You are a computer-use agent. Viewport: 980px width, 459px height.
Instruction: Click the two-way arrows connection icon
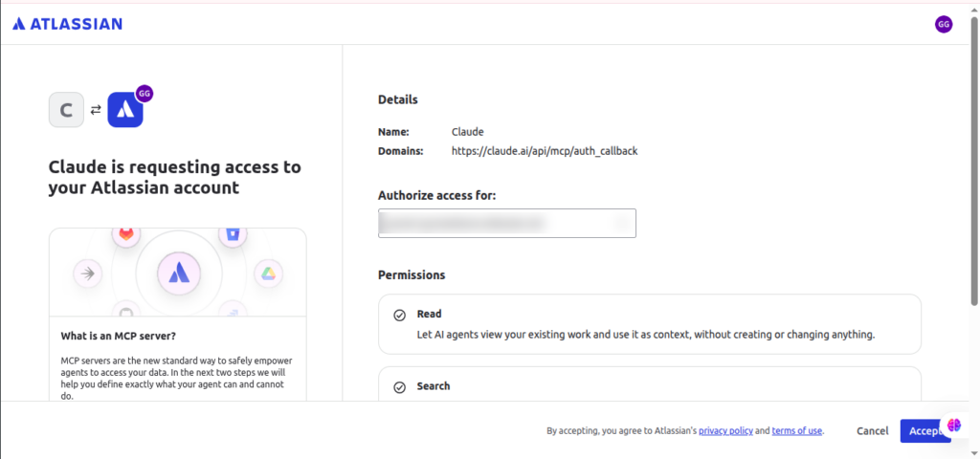point(96,110)
